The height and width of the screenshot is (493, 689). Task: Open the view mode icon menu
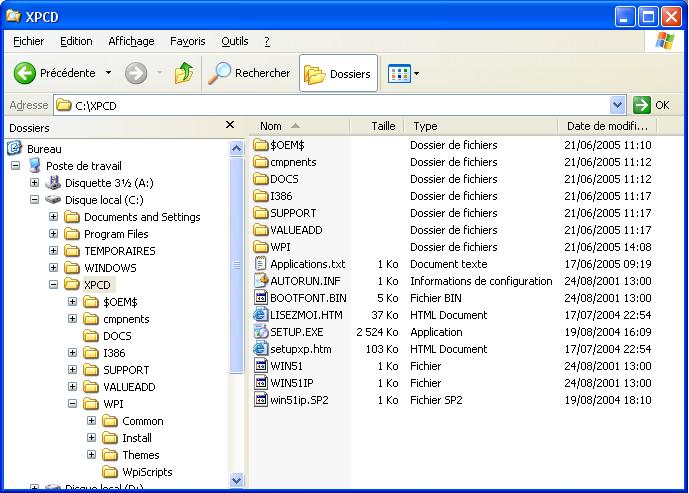point(403,74)
